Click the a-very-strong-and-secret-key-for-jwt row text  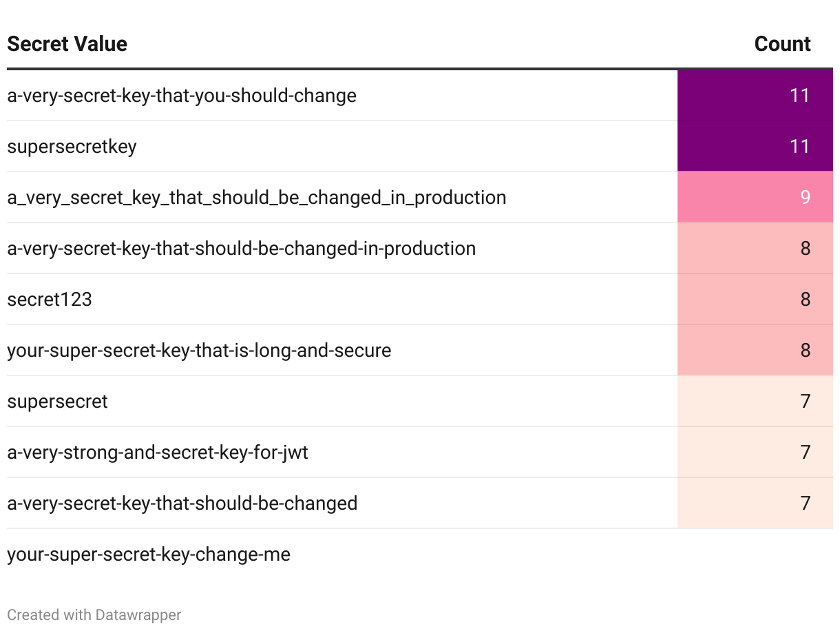[158, 452]
